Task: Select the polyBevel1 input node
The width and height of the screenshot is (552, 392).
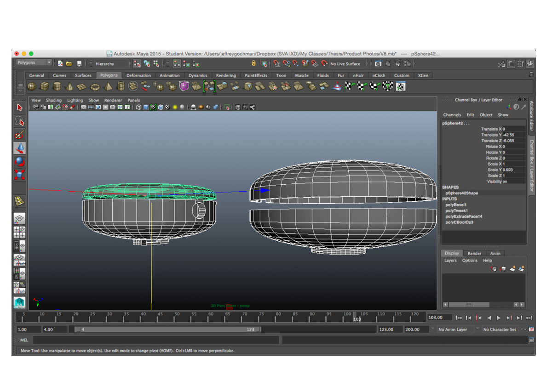Action: point(456,205)
